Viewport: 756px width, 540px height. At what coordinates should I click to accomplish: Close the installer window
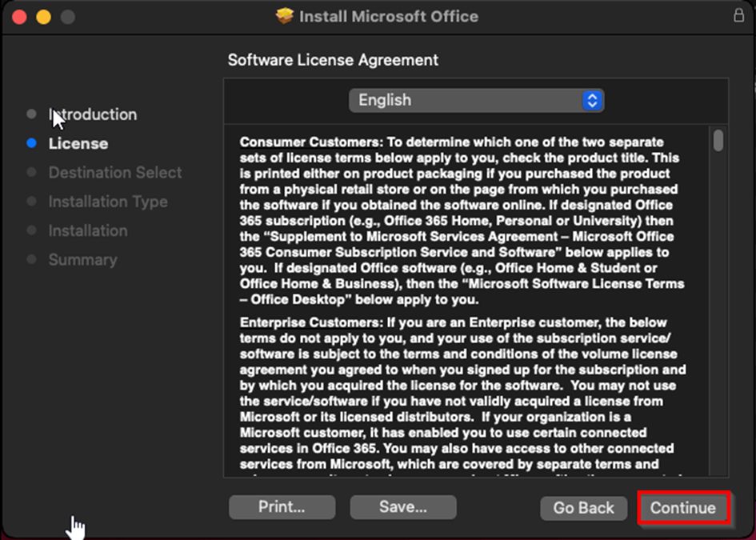(x=19, y=17)
